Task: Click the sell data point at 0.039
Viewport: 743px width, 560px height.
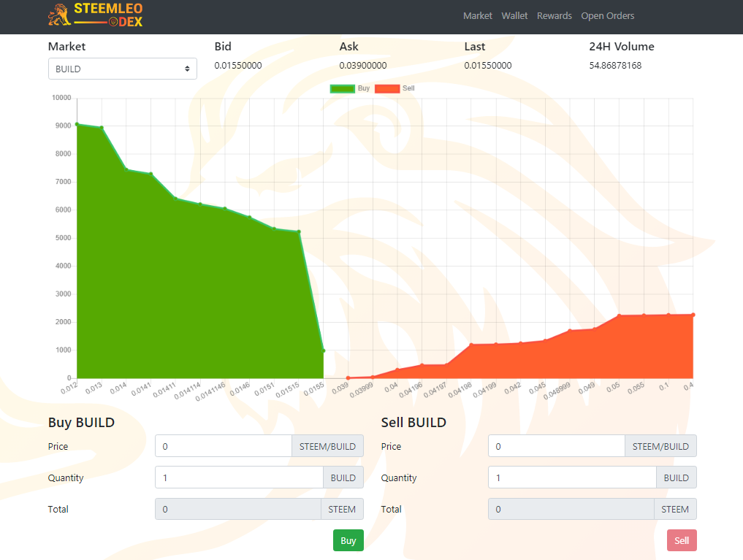Action: [x=348, y=377]
